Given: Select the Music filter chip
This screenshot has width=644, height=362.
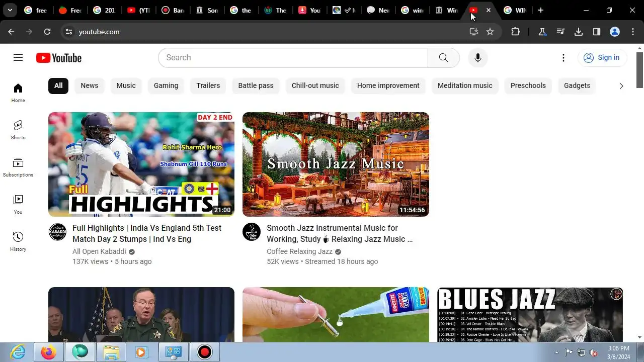Looking at the screenshot, I should tap(126, 85).
